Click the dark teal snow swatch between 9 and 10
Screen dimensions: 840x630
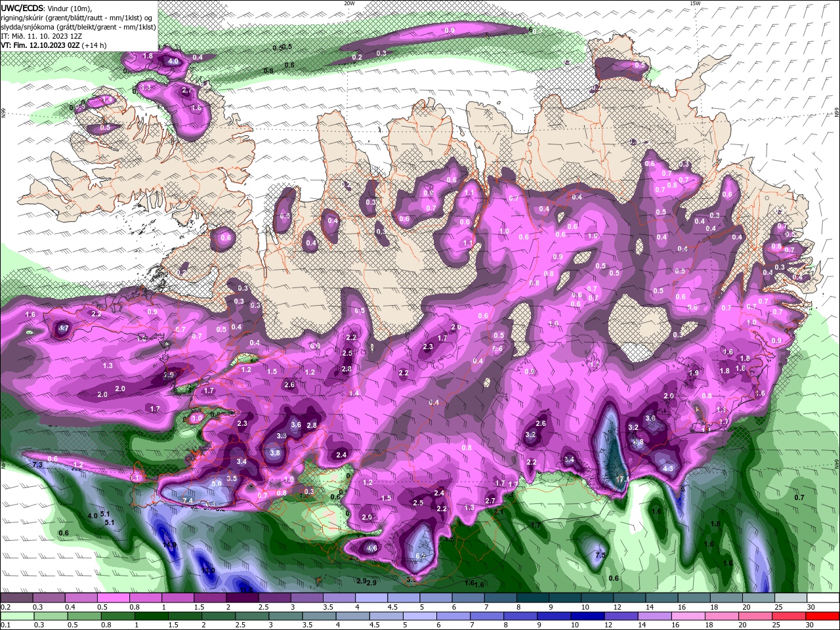coord(564,598)
